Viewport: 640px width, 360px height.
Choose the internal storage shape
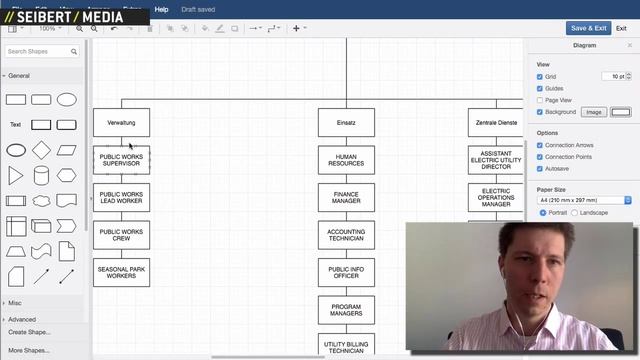tap(16, 226)
